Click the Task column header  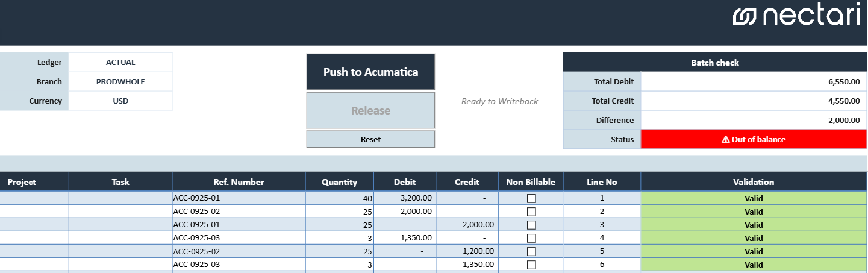click(x=120, y=182)
